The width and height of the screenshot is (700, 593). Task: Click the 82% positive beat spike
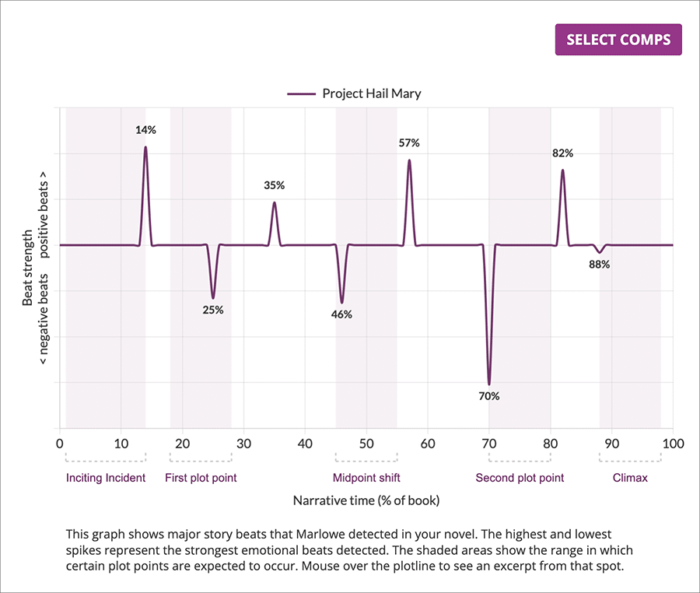(x=562, y=172)
